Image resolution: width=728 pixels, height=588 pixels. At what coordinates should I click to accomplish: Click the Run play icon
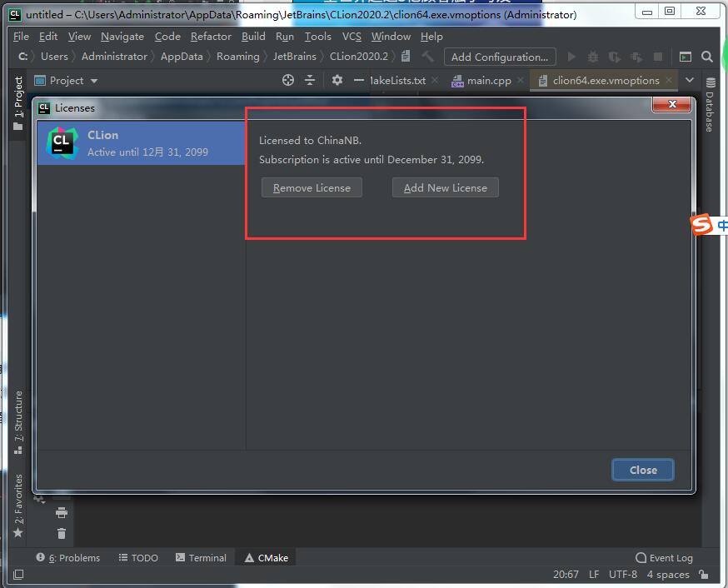571,57
